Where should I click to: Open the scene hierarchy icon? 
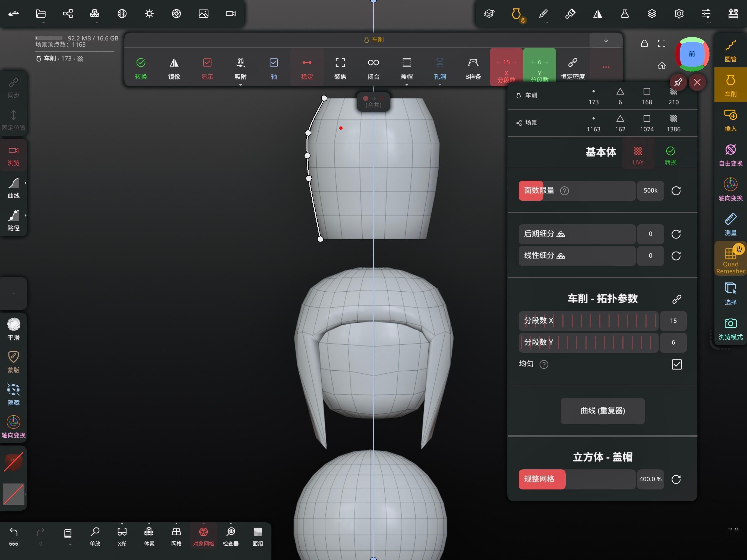(68, 14)
